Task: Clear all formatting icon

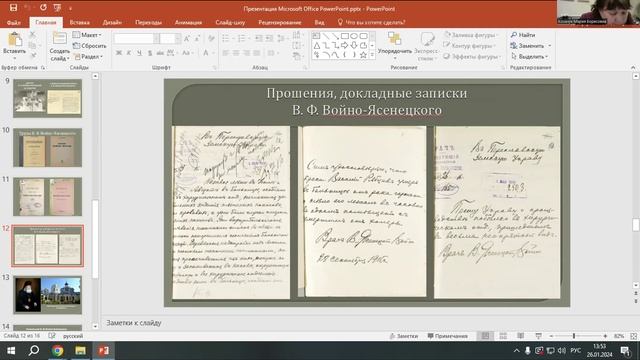Action: point(211,39)
